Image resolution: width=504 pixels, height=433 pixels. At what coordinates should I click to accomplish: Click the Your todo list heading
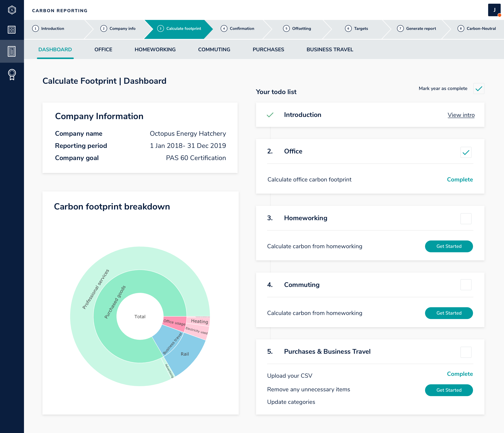click(x=276, y=92)
